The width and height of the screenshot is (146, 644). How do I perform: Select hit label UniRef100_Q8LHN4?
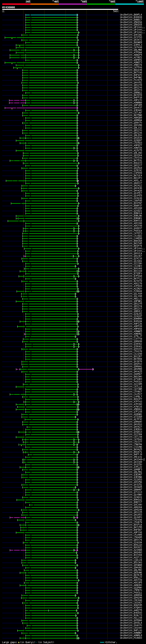[131, 50]
